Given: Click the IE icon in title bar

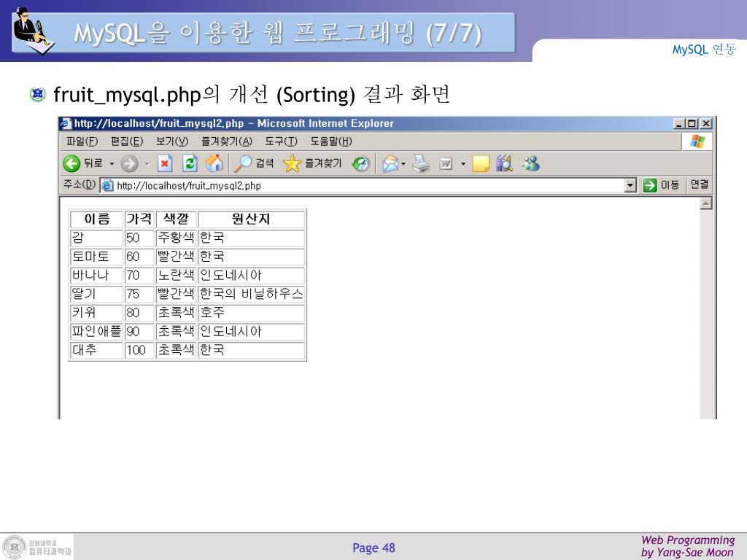Looking at the screenshot, I should (65, 123).
